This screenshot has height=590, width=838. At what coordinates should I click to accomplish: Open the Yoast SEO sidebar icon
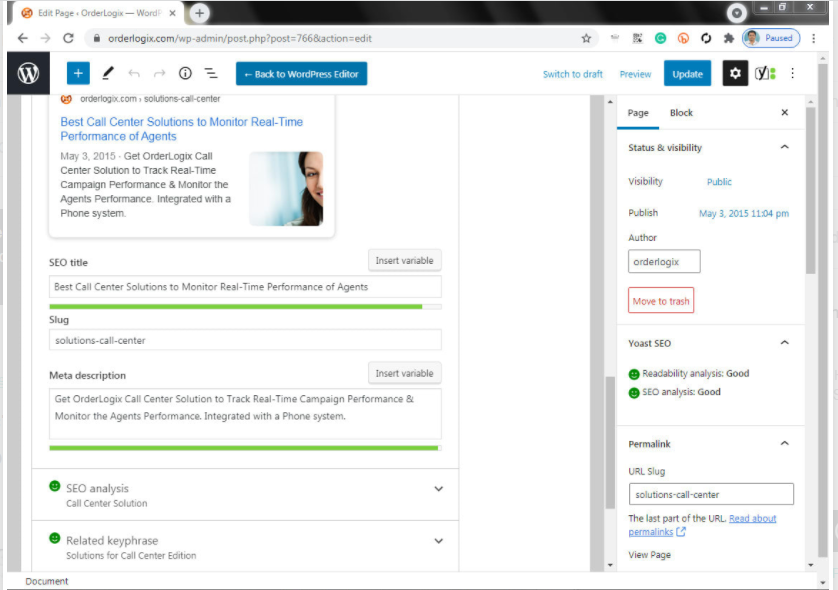pyautogui.click(x=765, y=74)
